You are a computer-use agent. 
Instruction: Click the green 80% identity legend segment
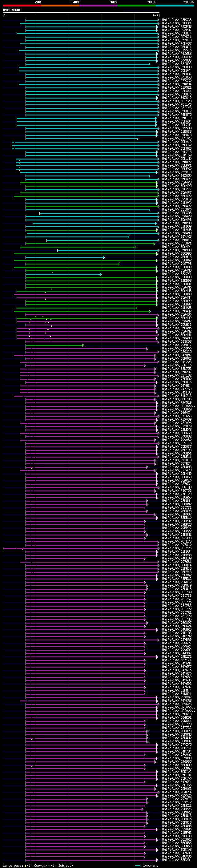[x=137, y=6]
